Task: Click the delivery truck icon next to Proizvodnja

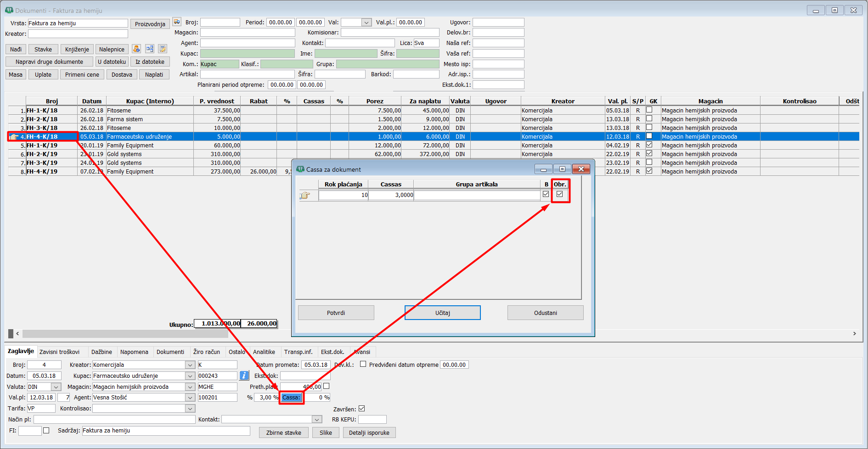Action: click(x=176, y=22)
